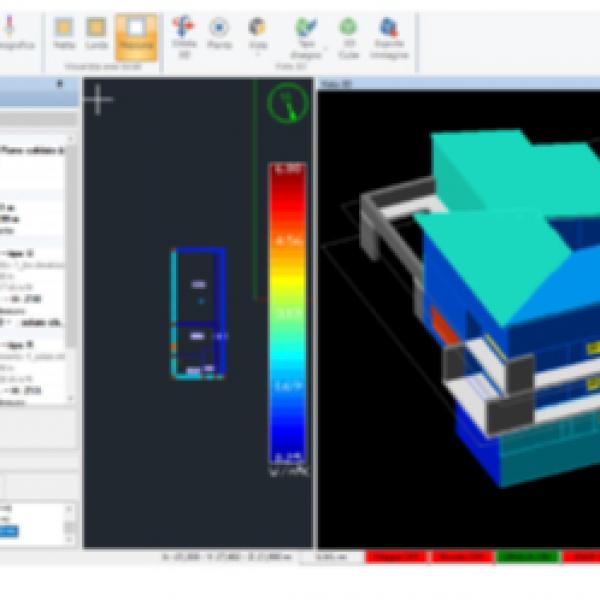
Task: Open the Tipo disegno dropdown
Action: (x=306, y=36)
